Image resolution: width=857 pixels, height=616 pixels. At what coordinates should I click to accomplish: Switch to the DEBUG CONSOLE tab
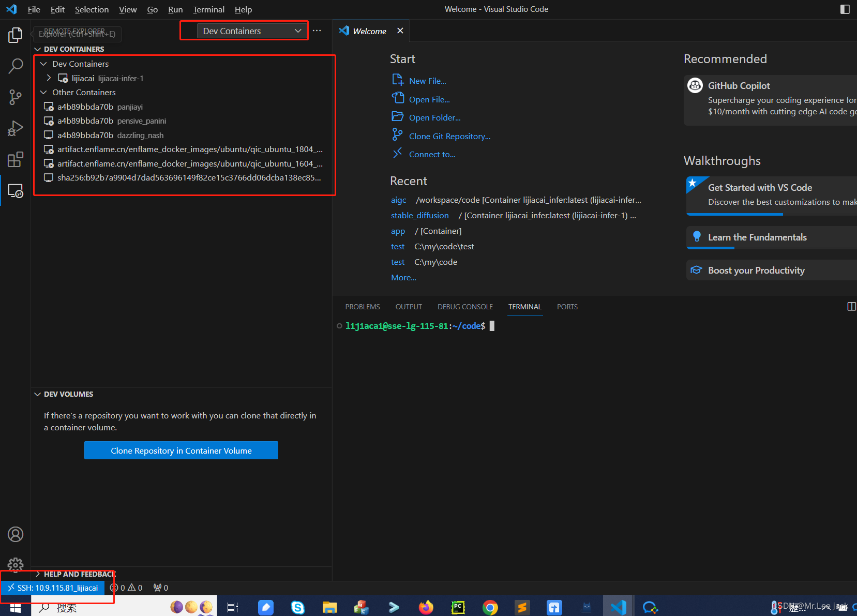tap(465, 307)
